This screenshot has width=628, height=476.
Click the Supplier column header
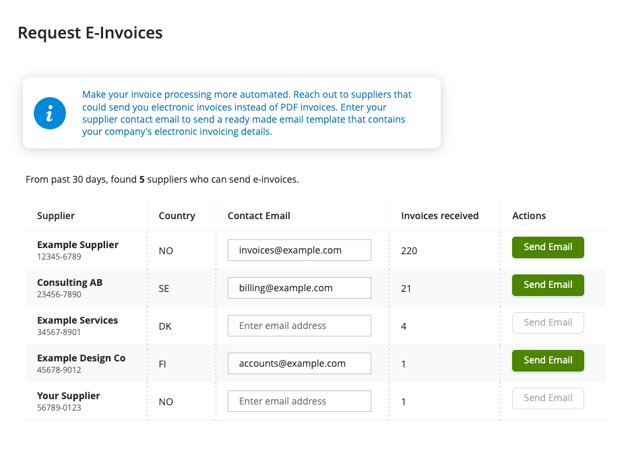coord(56,216)
